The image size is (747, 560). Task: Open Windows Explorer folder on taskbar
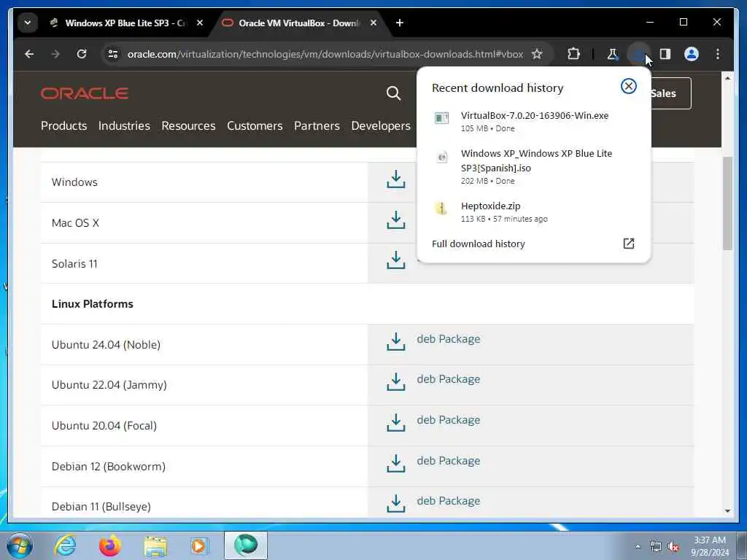[155, 546]
